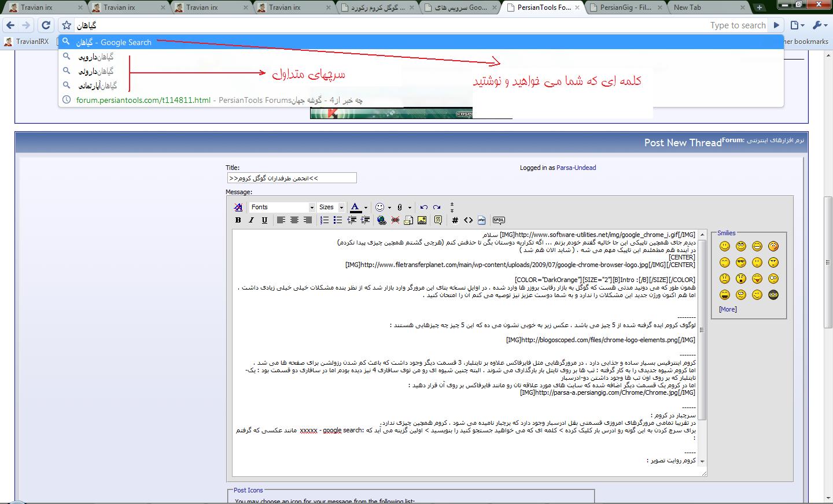Undo the last edit in editor
The height and width of the screenshot is (504, 833).
[x=423, y=207]
